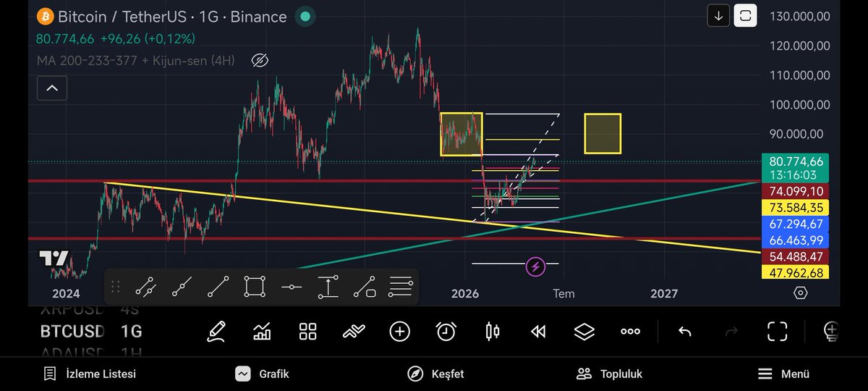Click the Tem date axis label

563,293
